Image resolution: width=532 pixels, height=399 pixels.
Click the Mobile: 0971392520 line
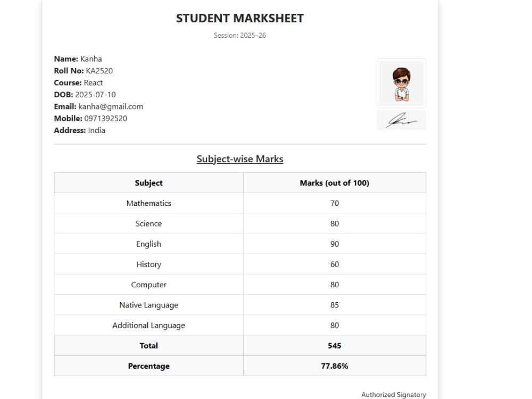(90, 119)
